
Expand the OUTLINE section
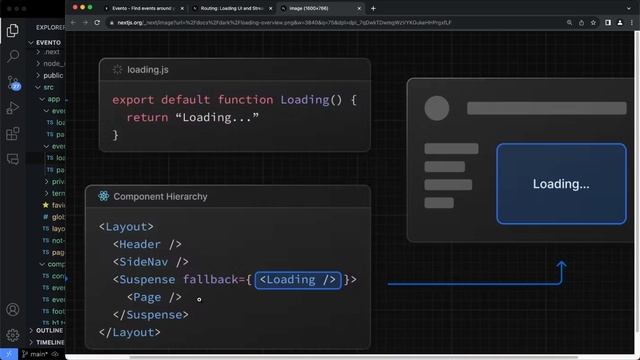click(x=46, y=331)
